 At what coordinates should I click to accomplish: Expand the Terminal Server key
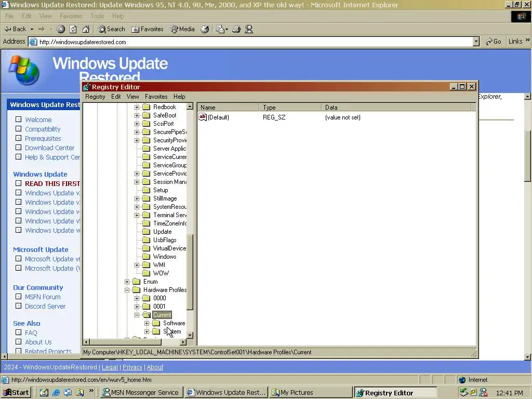coord(137,215)
